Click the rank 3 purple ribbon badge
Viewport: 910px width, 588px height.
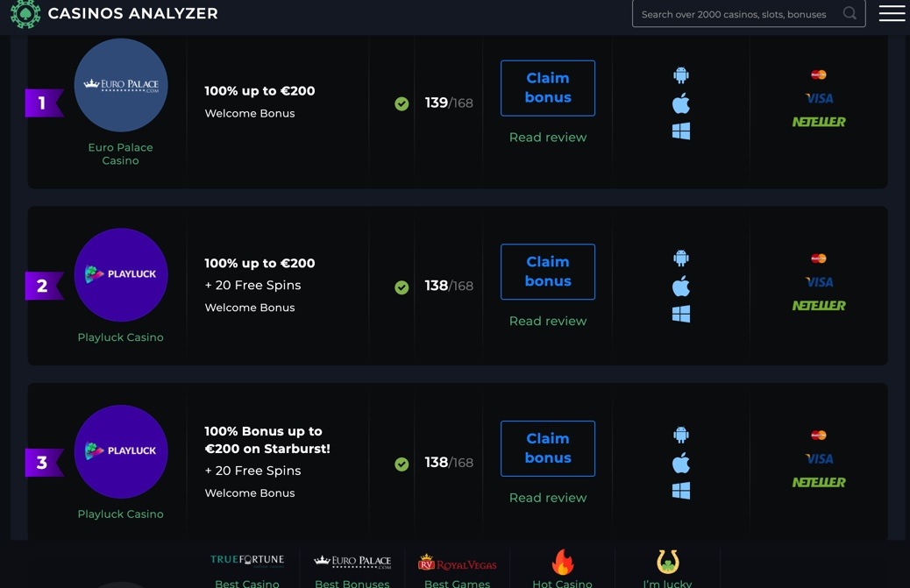tap(44, 463)
